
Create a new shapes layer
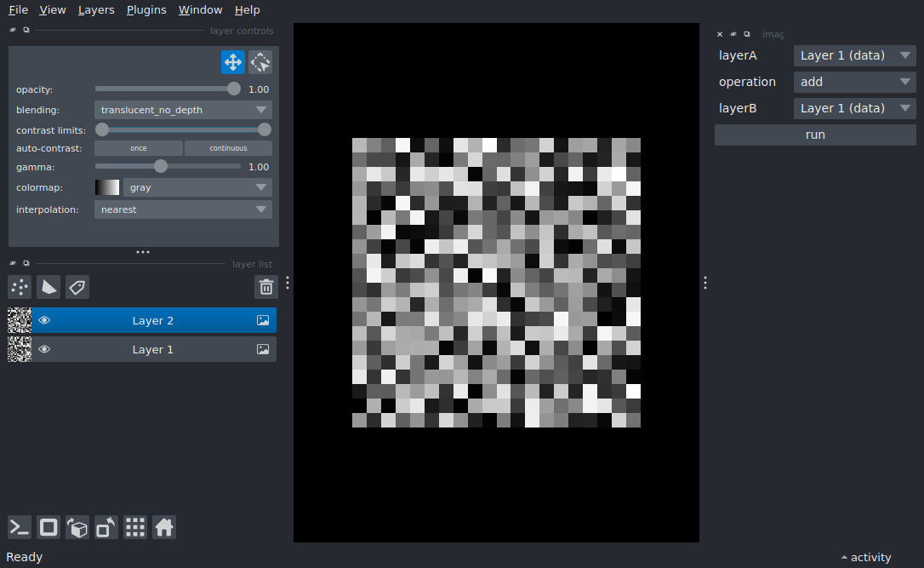point(48,287)
